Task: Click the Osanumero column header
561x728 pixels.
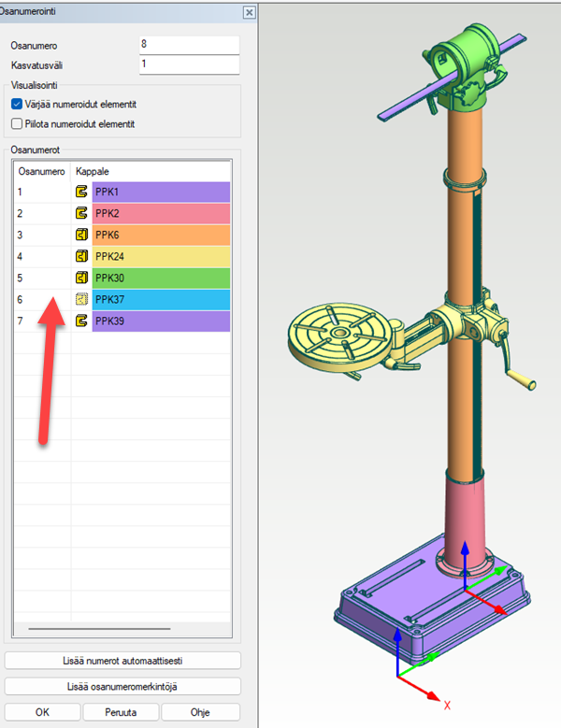Action: coord(41,172)
